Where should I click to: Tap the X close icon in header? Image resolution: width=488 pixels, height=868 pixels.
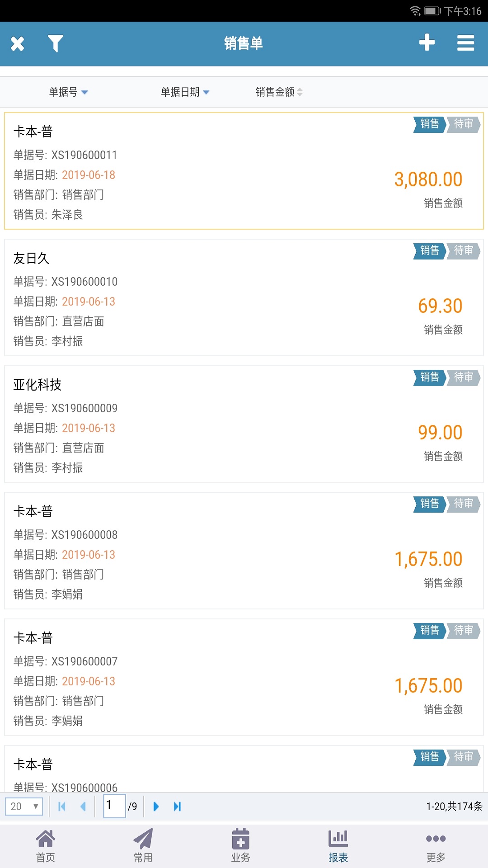tap(18, 44)
